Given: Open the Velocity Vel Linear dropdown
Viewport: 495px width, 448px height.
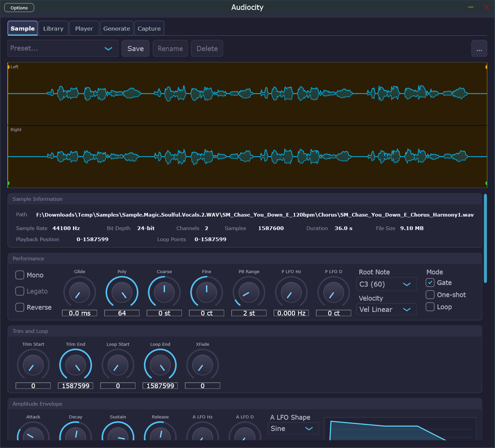Looking at the screenshot, I should [386, 309].
